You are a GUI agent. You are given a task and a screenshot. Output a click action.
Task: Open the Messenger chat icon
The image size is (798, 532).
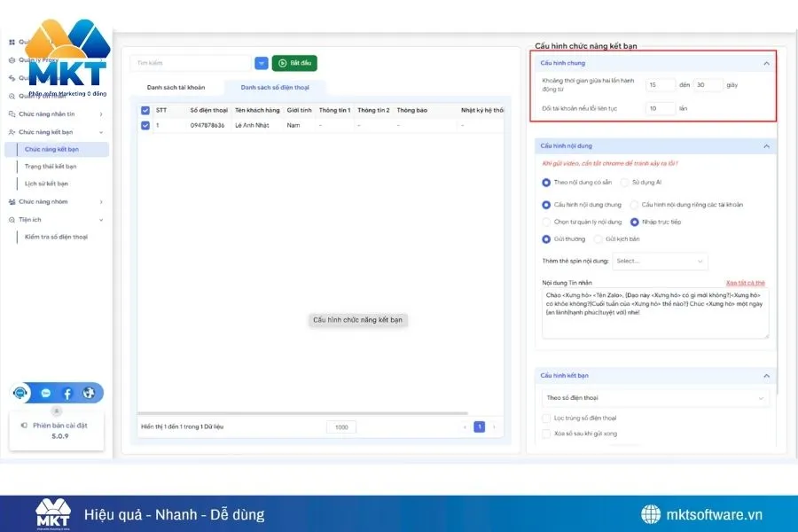click(x=46, y=393)
